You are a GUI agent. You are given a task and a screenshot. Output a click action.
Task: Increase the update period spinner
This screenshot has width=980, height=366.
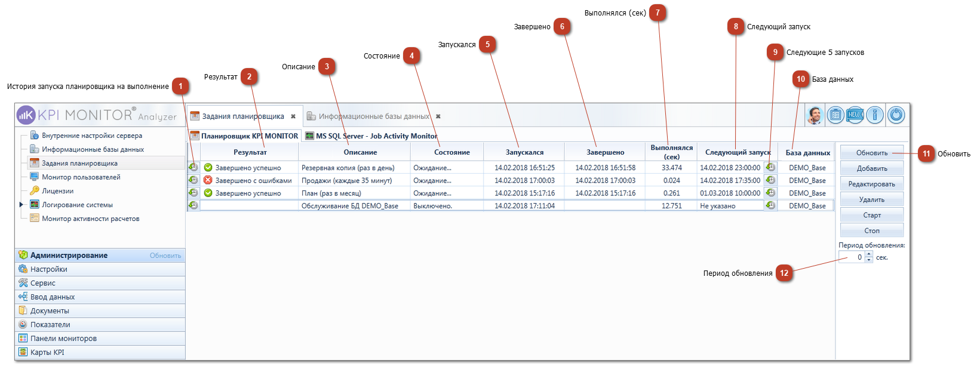pos(869,254)
